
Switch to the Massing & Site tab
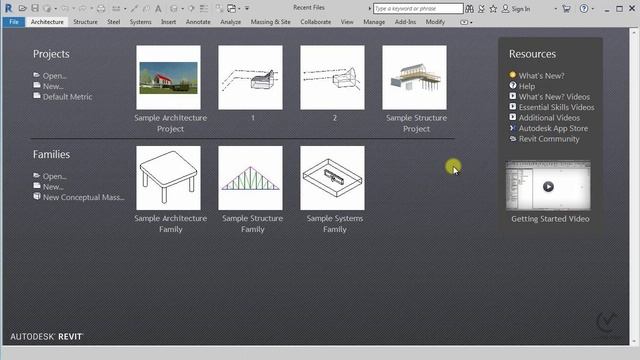pyautogui.click(x=271, y=22)
